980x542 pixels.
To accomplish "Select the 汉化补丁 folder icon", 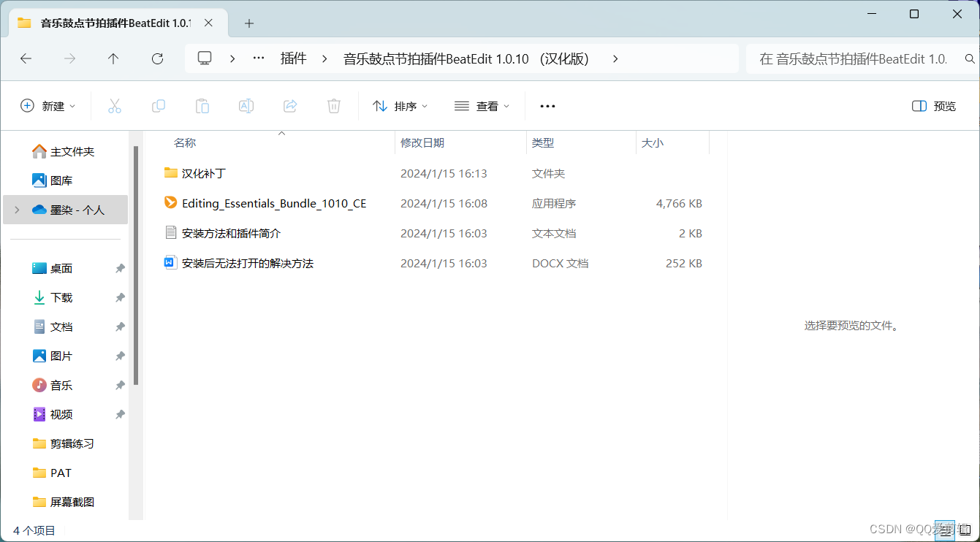I will 171,172.
